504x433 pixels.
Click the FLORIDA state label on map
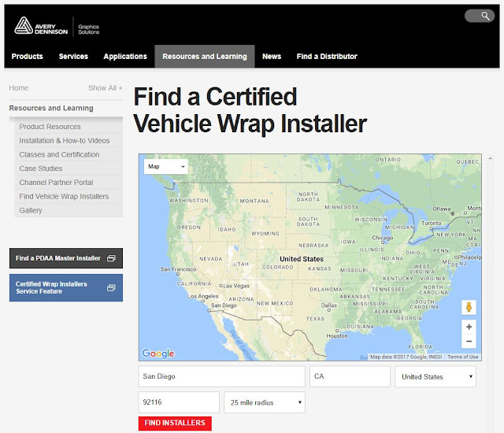(421, 346)
